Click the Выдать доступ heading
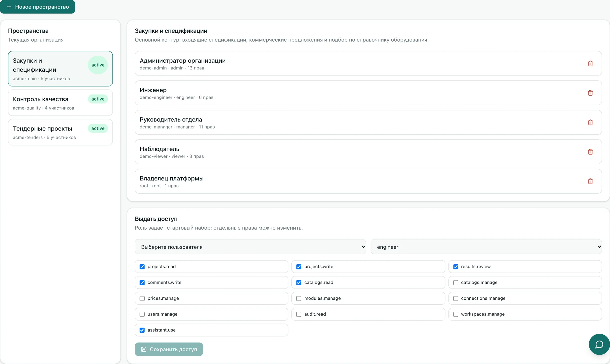610x364 pixels. tap(156, 219)
